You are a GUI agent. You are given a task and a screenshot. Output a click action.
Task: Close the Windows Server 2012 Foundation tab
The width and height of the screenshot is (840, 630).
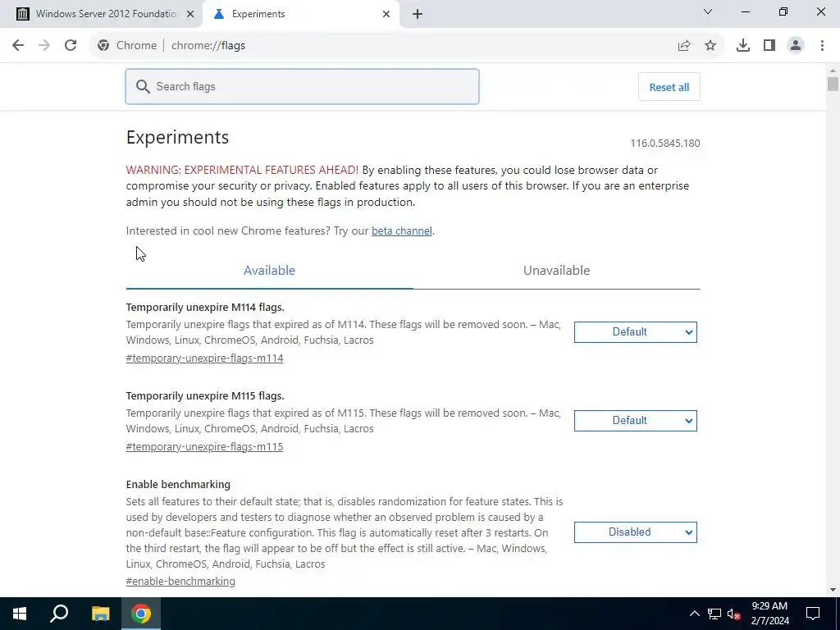190,14
